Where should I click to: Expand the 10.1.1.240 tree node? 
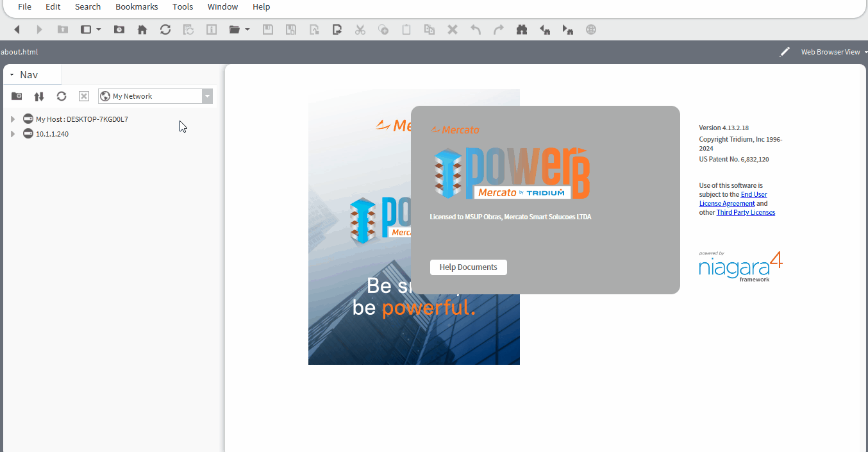[x=13, y=134]
